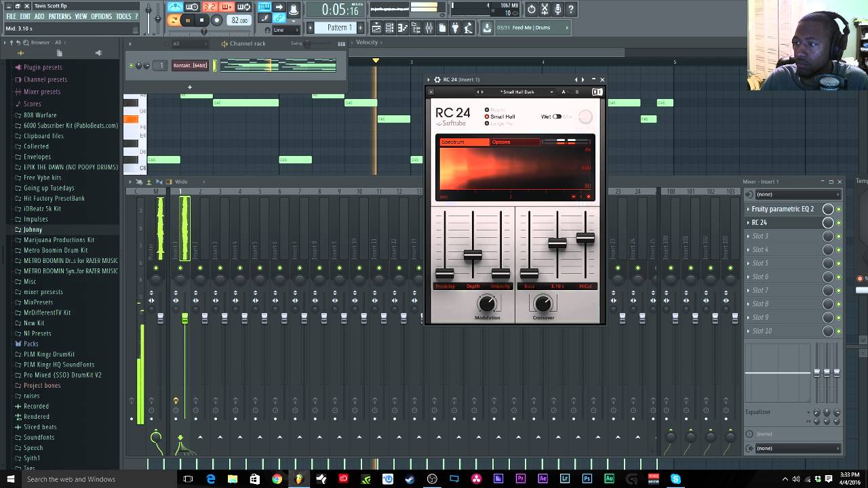
Task: Open the VIEW menu
Action: [x=81, y=16]
